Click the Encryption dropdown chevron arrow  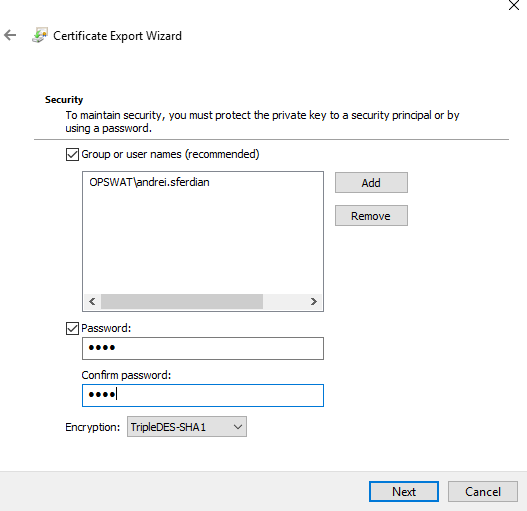238,427
